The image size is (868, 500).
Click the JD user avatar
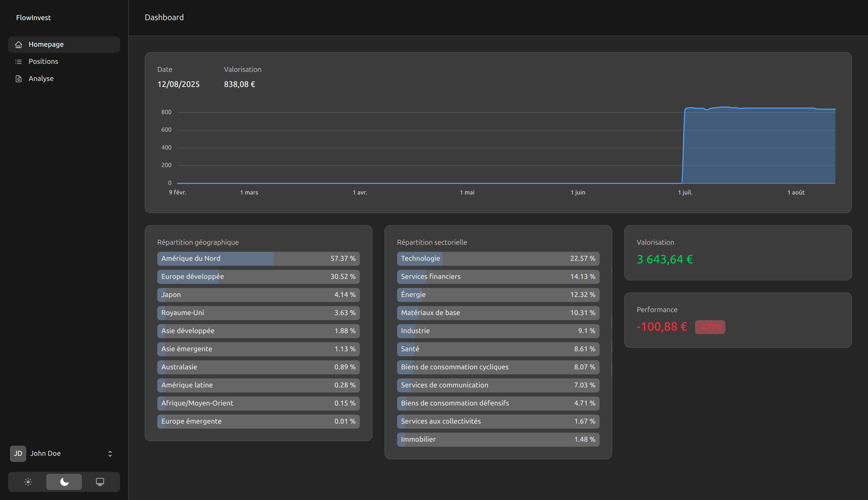click(x=18, y=453)
